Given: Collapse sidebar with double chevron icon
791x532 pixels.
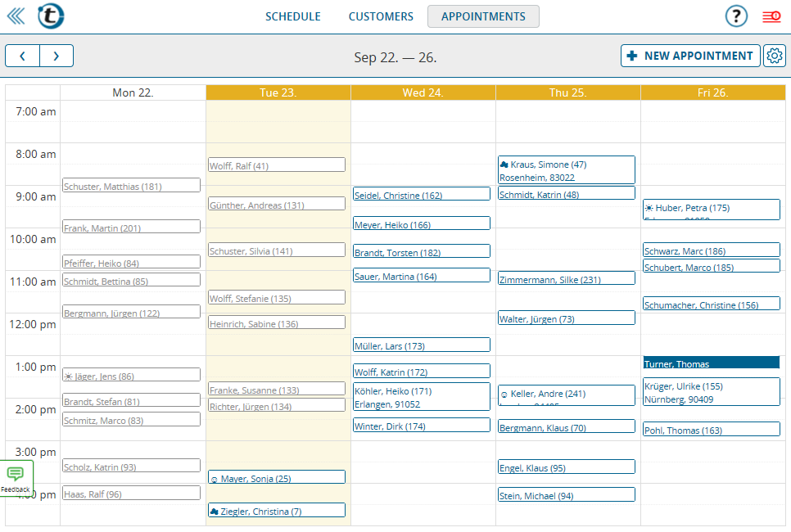Looking at the screenshot, I should [16, 16].
